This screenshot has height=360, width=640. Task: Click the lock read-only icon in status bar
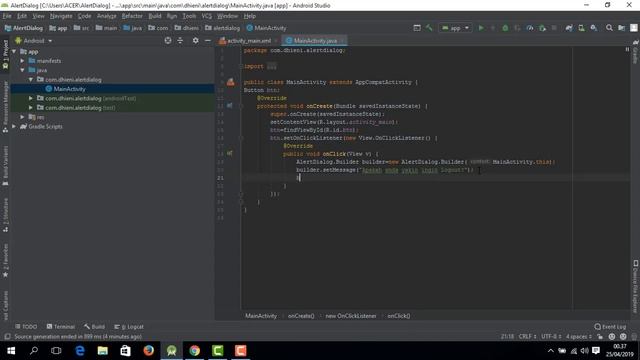point(600,337)
